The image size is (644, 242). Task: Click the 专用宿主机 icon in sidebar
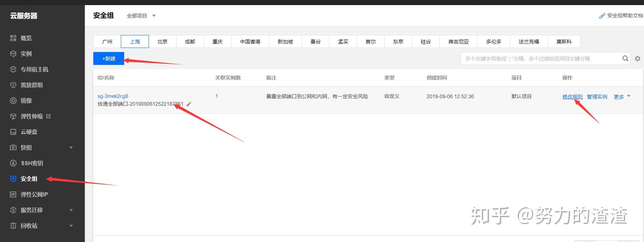tap(13, 69)
